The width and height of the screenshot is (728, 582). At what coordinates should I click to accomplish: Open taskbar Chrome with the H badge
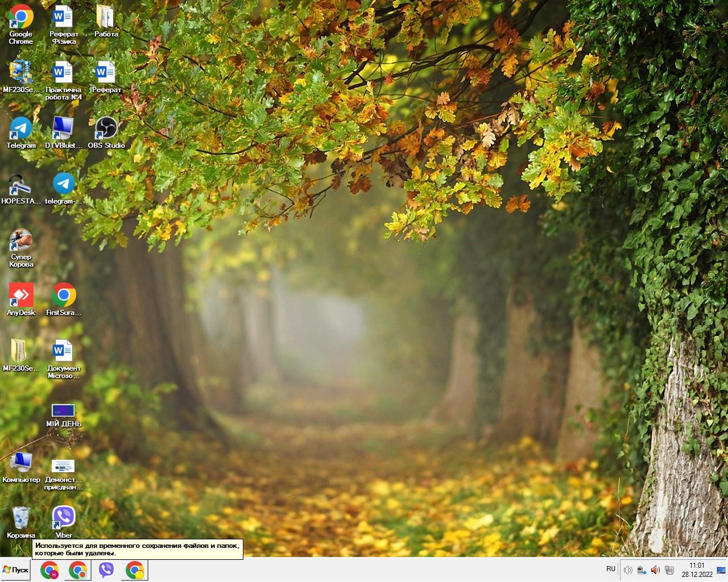[x=49, y=570]
